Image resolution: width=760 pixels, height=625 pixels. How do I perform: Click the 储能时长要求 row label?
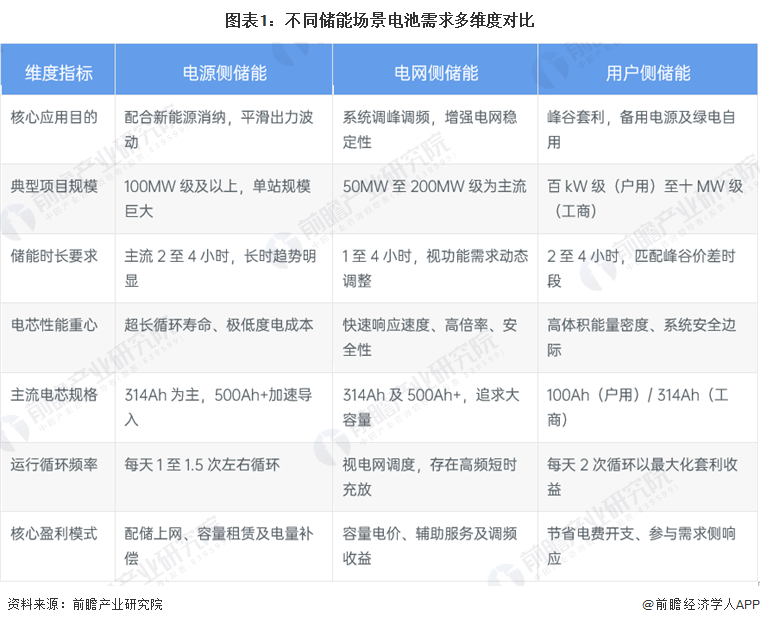54,256
